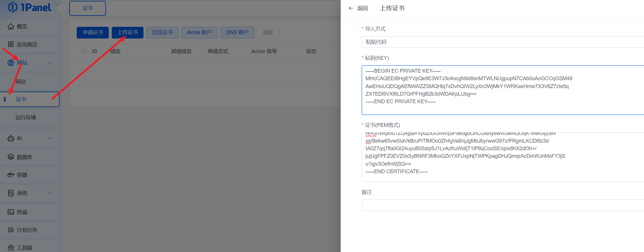Click the globe icon for 网站
The width and height of the screenshot is (644, 252).
[x=11, y=63]
